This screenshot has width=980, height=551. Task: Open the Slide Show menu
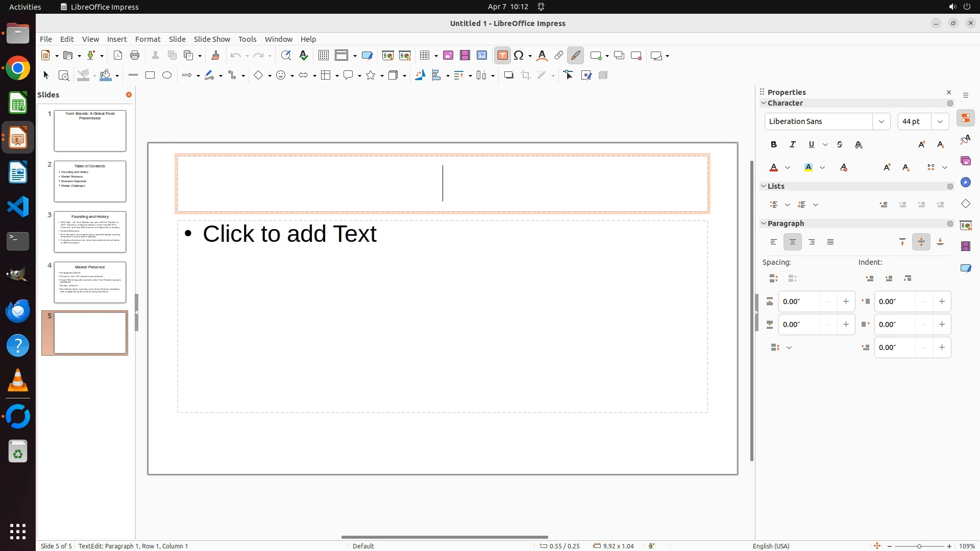(x=212, y=39)
